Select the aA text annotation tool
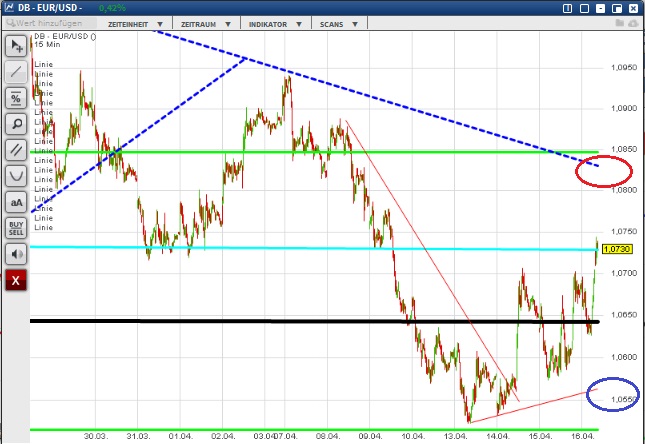The width and height of the screenshot is (645, 444). tap(16, 202)
